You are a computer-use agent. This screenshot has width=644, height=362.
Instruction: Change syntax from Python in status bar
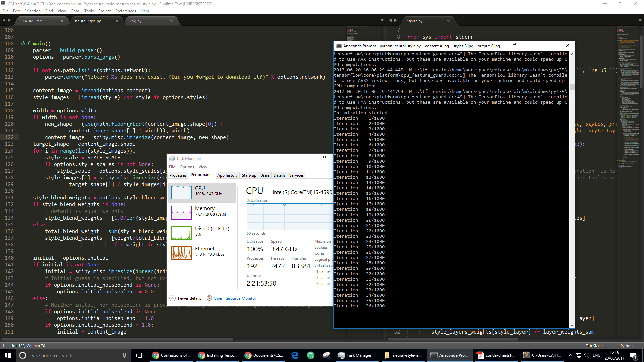(626, 346)
